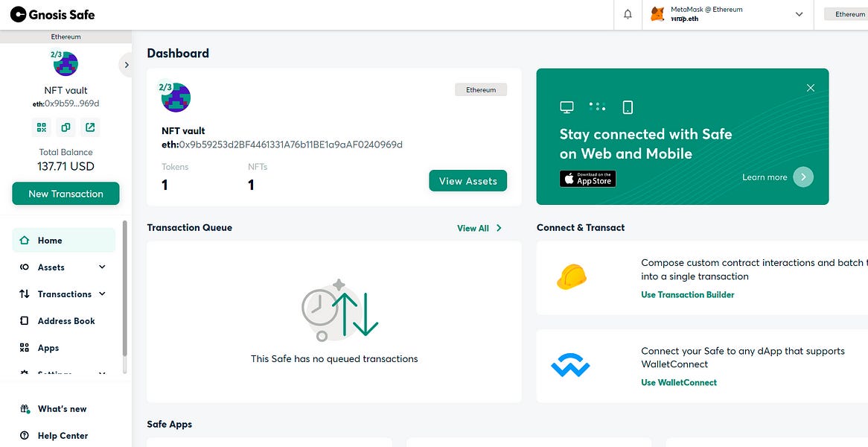The image size is (868, 447).
Task: Click the notification bell icon
Action: tap(628, 14)
